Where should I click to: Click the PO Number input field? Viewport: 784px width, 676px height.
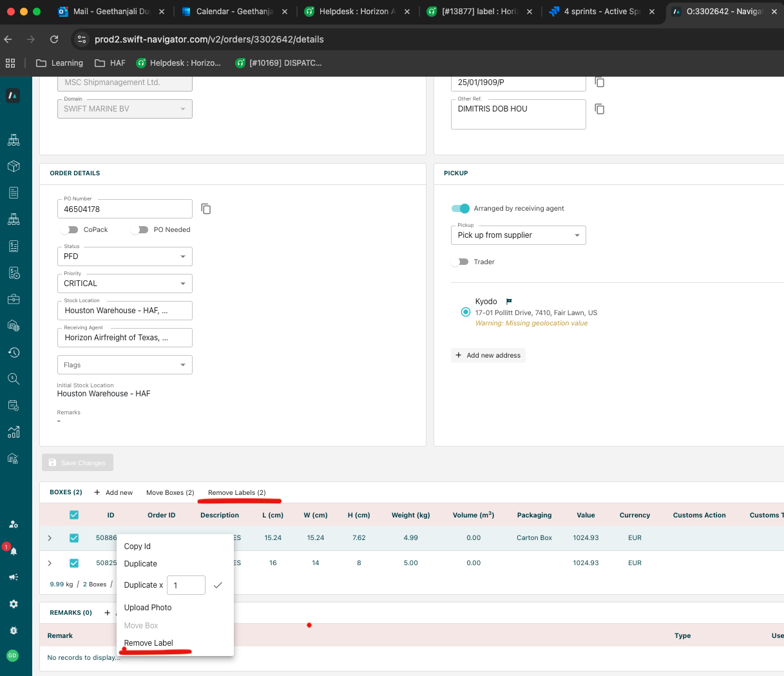click(125, 209)
